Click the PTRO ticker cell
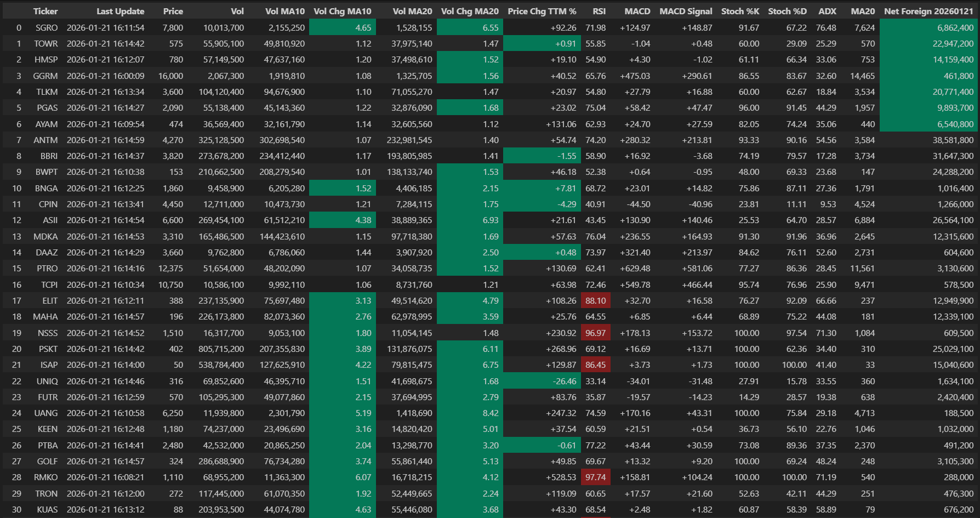 click(x=47, y=268)
